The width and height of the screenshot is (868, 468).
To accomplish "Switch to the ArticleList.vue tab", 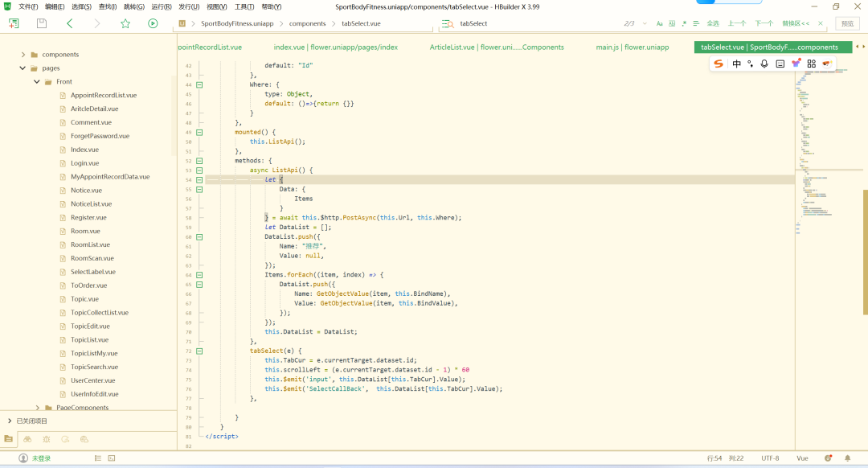I will click(497, 47).
